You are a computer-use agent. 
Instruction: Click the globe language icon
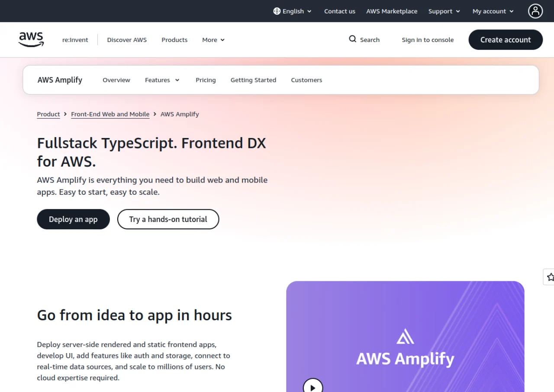(277, 11)
